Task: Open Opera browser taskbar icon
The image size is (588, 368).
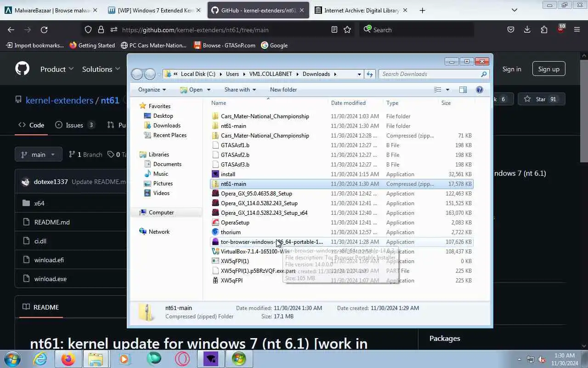Action: (x=182, y=359)
